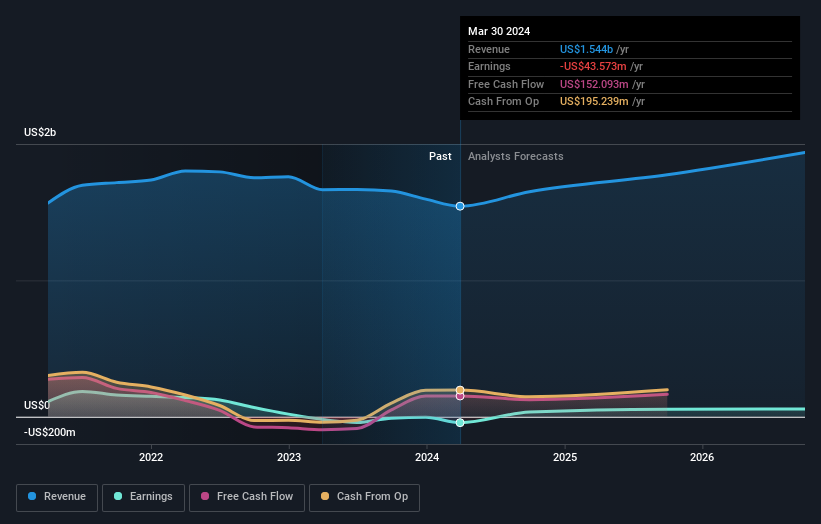Click the 2025 x-axis label
This screenshot has height=524, width=821.
pyautogui.click(x=565, y=457)
